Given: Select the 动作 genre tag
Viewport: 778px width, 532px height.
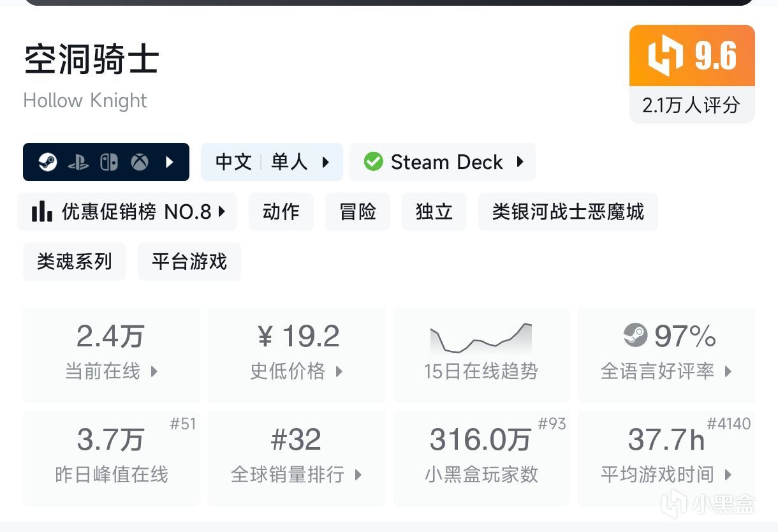Looking at the screenshot, I should tap(281, 211).
